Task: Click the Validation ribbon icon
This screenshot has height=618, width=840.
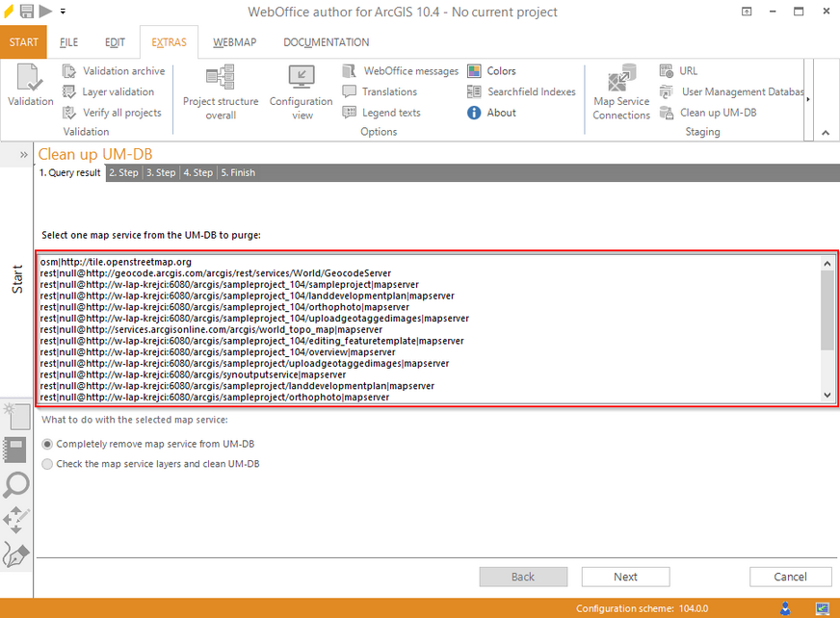Action: coord(30,85)
